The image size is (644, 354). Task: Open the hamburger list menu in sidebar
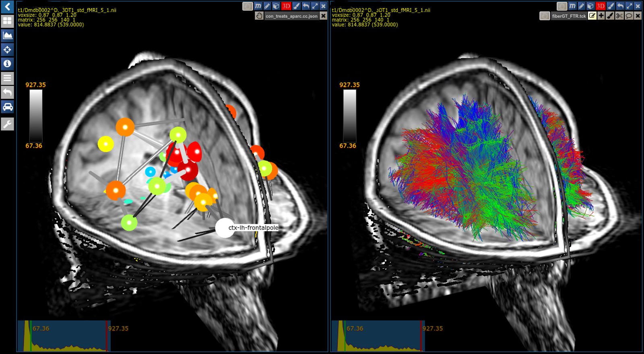click(x=7, y=78)
